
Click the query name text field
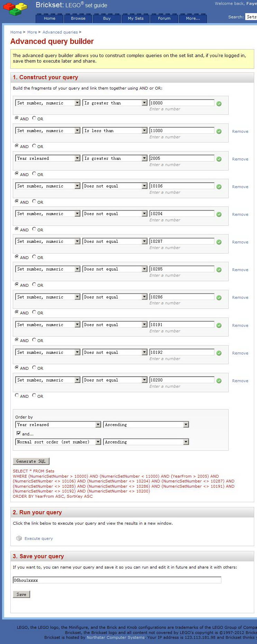tap(117, 580)
